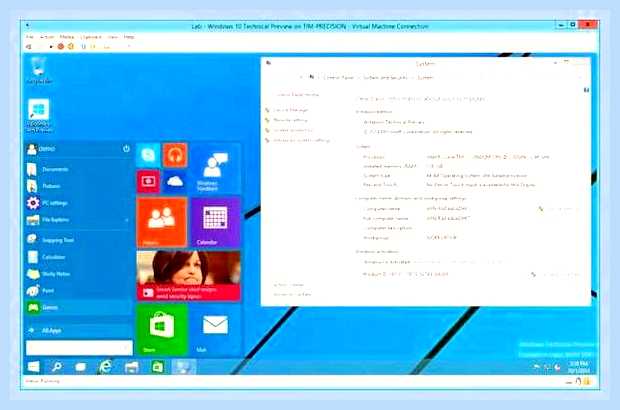Select the Welcome to Tech Preview desktop shortcut
The image size is (620, 410).
click(x=39, y=115)
